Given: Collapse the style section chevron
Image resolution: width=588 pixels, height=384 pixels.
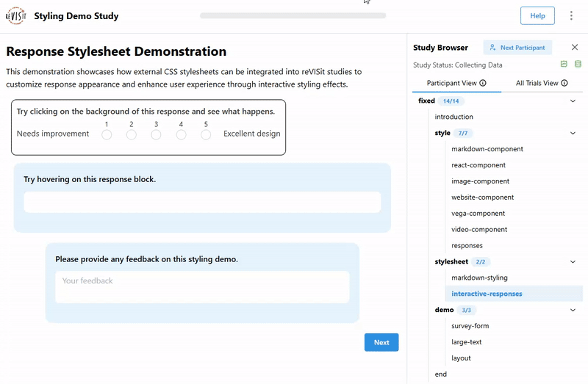Looking at the screenshot, I should [573, 133].
